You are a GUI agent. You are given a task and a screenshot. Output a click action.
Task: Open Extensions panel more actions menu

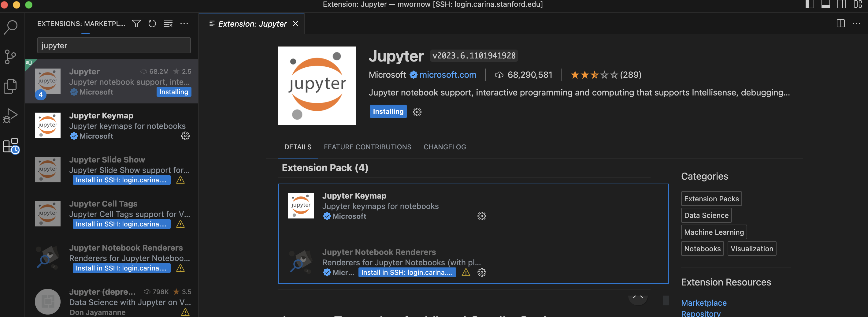(184, 24)
